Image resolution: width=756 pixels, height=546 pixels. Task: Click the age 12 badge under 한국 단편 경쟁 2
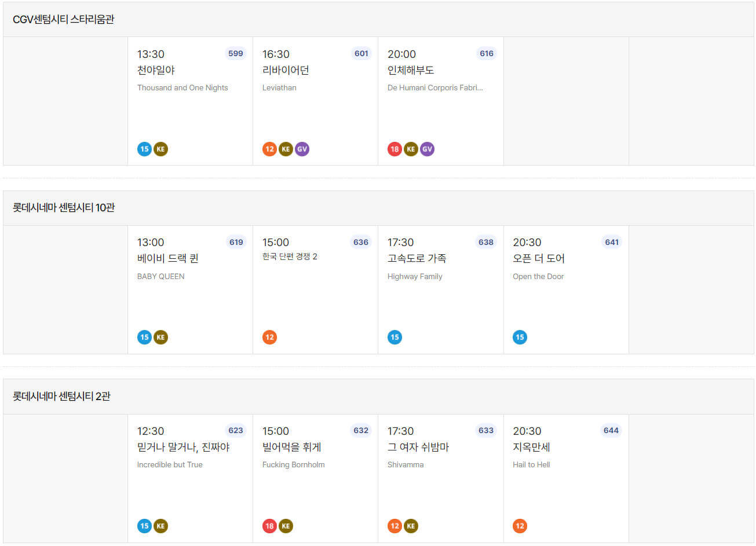coord(269,337)
